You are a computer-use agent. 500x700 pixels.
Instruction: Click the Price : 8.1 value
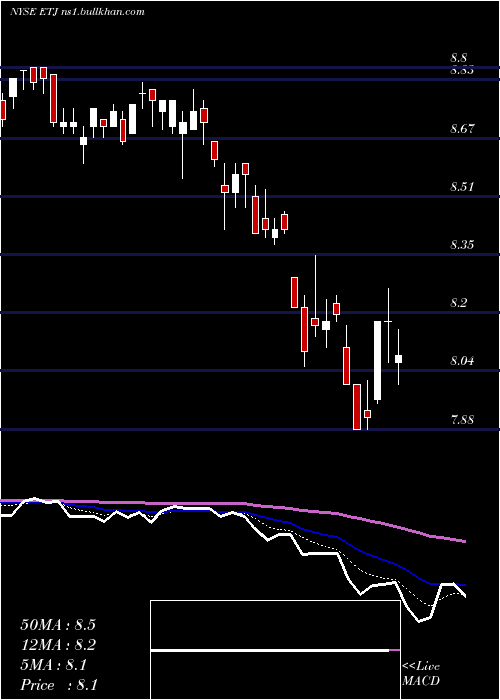coord(59,685)
